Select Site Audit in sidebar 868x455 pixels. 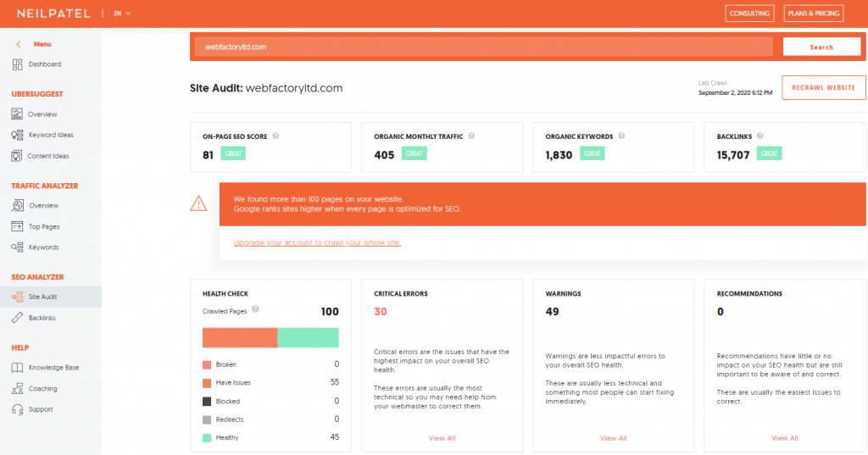[x=50, y=297]
